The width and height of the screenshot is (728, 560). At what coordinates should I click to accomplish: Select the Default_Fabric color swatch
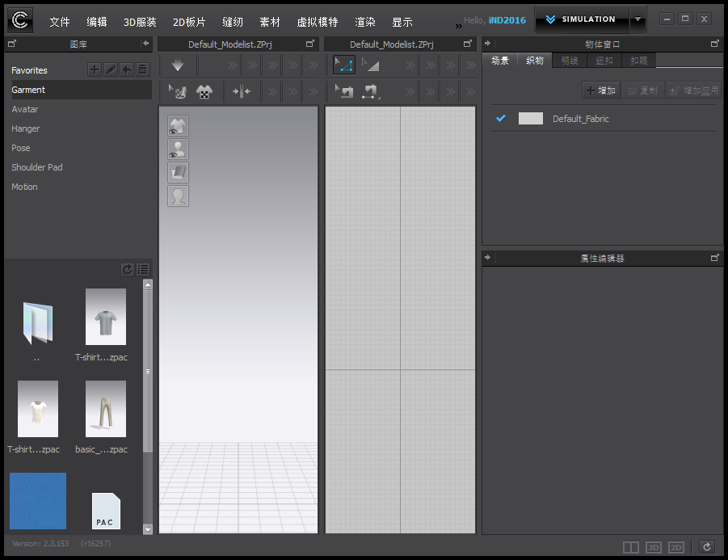[x=531, y=119]
